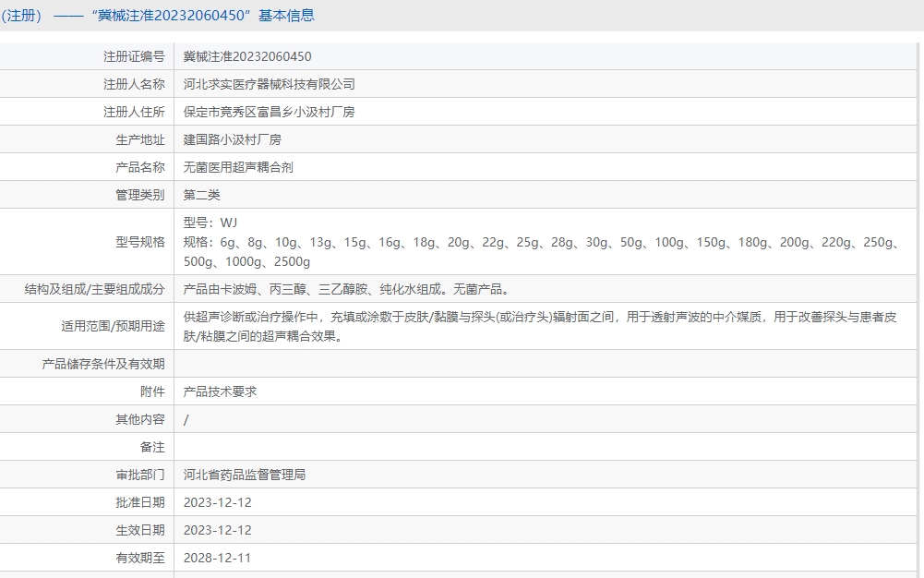Select the '结构及组成/主要组成成分' label
The image size is (924, 578).
pos(94,289)
